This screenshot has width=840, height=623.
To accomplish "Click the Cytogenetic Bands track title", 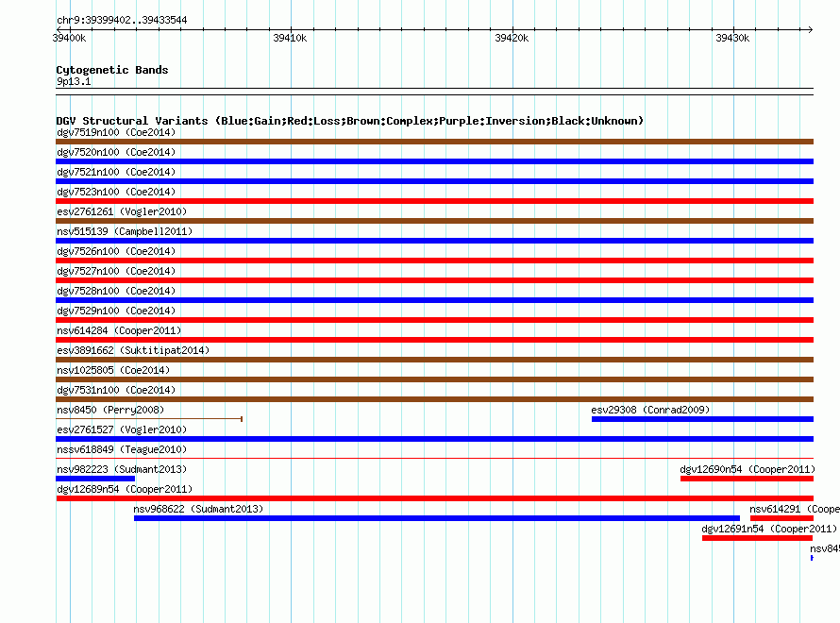I will (x=112, y=70).
